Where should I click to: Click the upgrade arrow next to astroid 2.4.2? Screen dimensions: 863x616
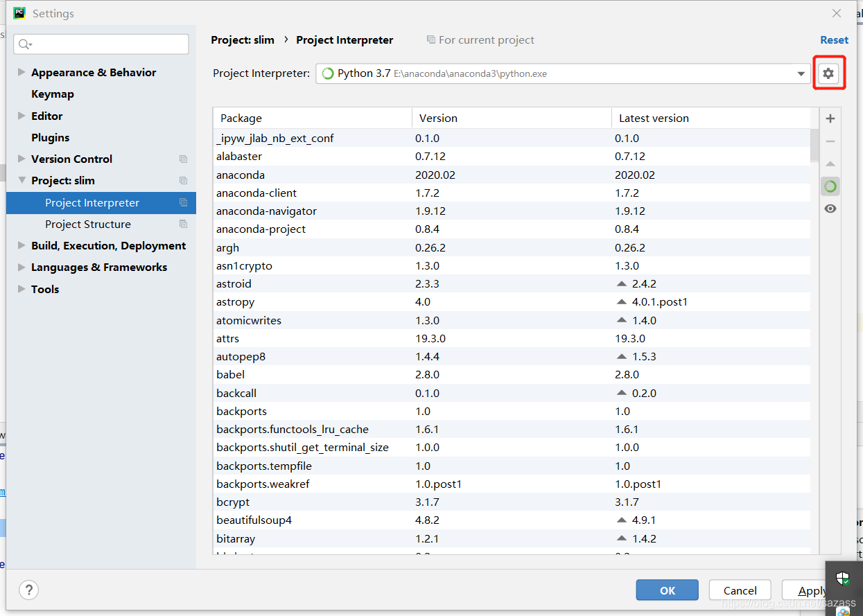coord(622,284)
